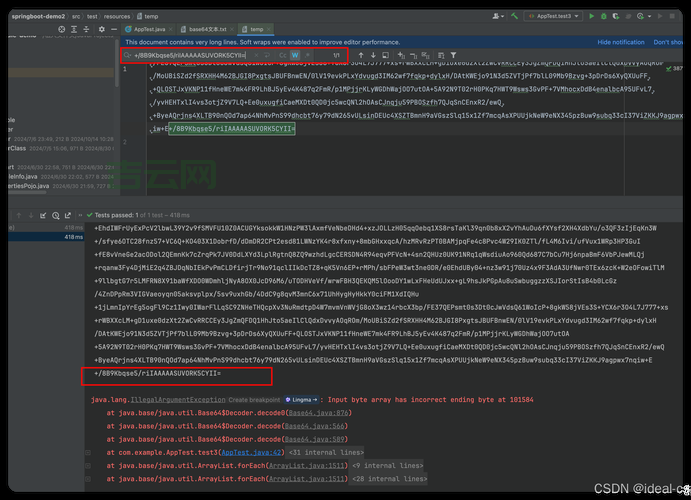This screenshot has height=500, width=691.
Task: Click the resources breadcrumb item
Action: [116, 17]
